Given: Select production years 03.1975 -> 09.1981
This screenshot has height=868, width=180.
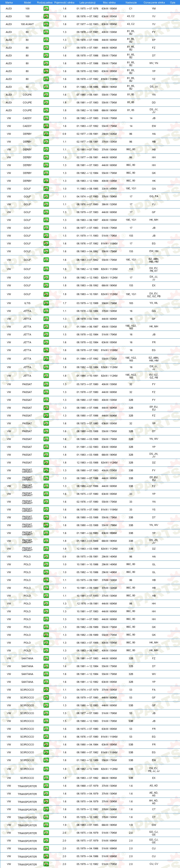Looking at the screenshot, I should (87, 580).
